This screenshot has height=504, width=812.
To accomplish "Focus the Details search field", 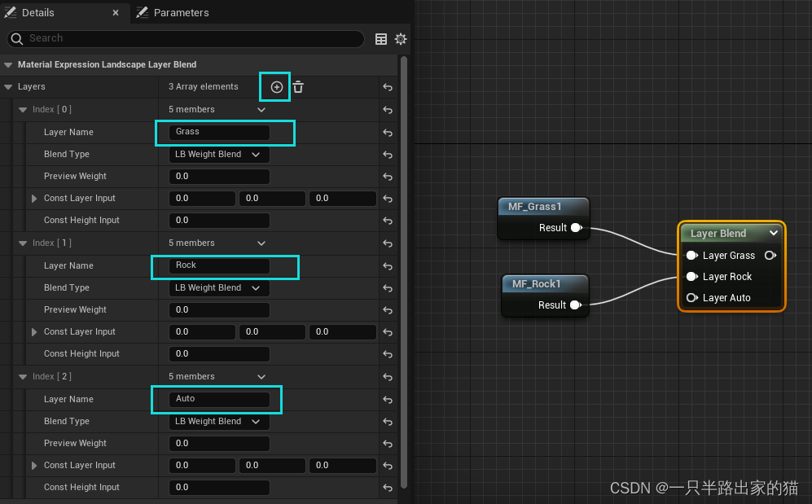I will click(186, 39).
